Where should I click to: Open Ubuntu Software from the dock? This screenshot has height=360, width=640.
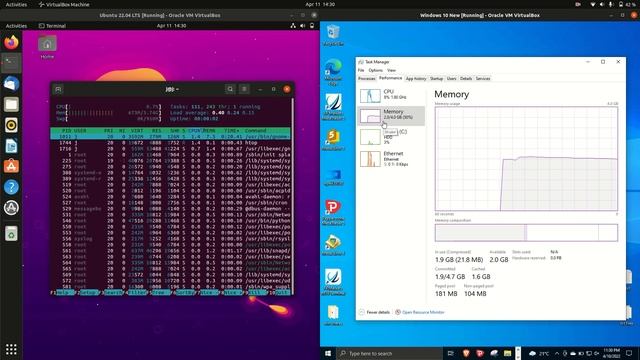tap(11, 166)
